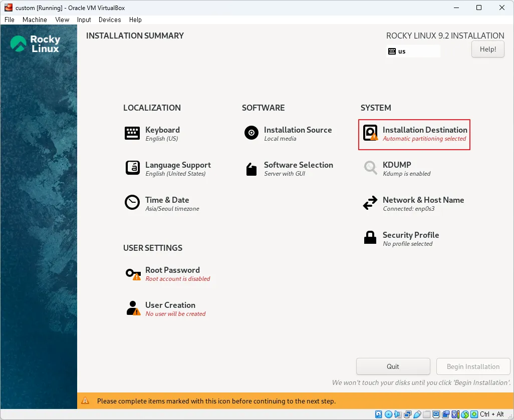This screenshot has width=514, height=420.
Task: Click the warning icon in orange banner
Action: click(x=85, y=400)
